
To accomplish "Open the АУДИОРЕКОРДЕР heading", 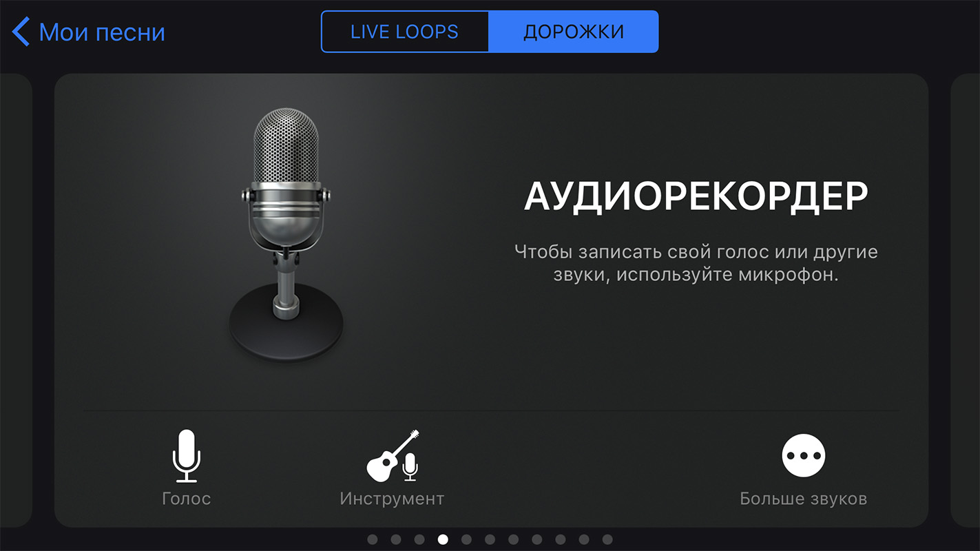I will click(696, 197).
